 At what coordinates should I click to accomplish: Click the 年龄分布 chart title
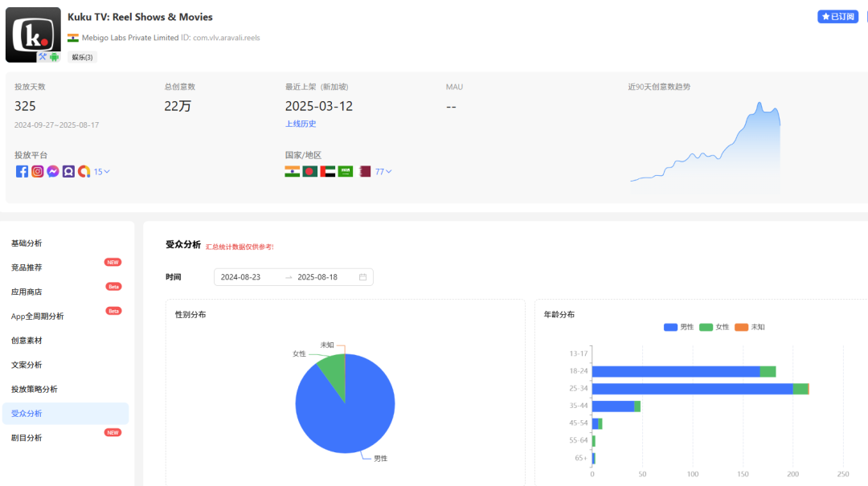coord(559,314)
